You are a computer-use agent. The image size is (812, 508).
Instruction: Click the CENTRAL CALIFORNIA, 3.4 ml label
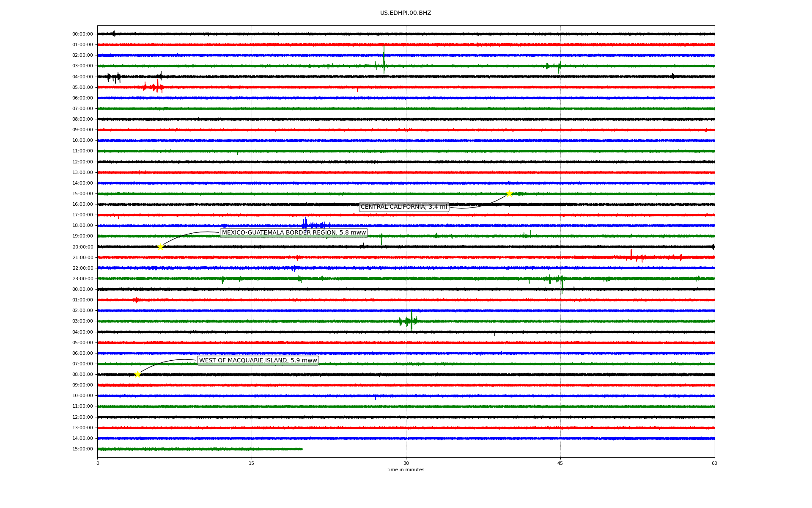click(403, 207)
